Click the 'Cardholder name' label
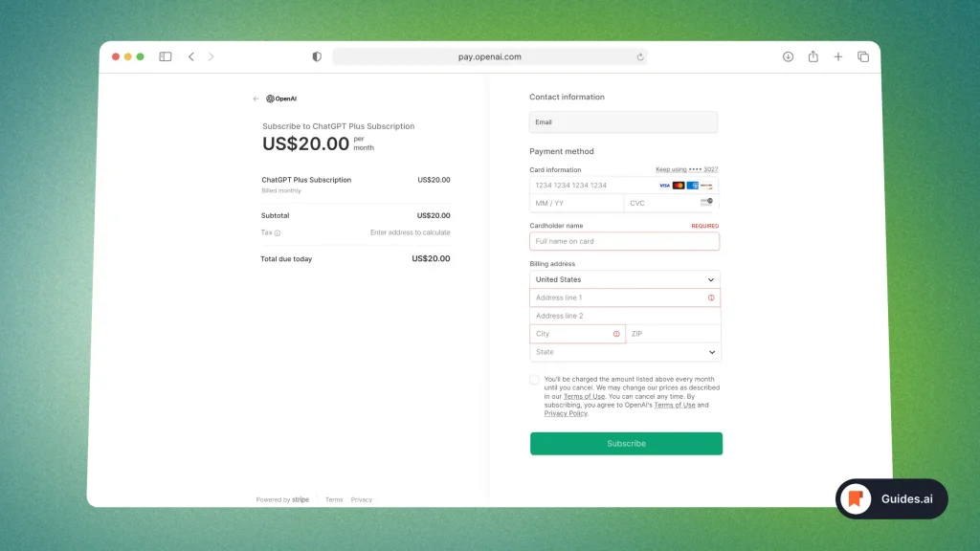This screenshot has height=551, width=980. click(556, 226)
